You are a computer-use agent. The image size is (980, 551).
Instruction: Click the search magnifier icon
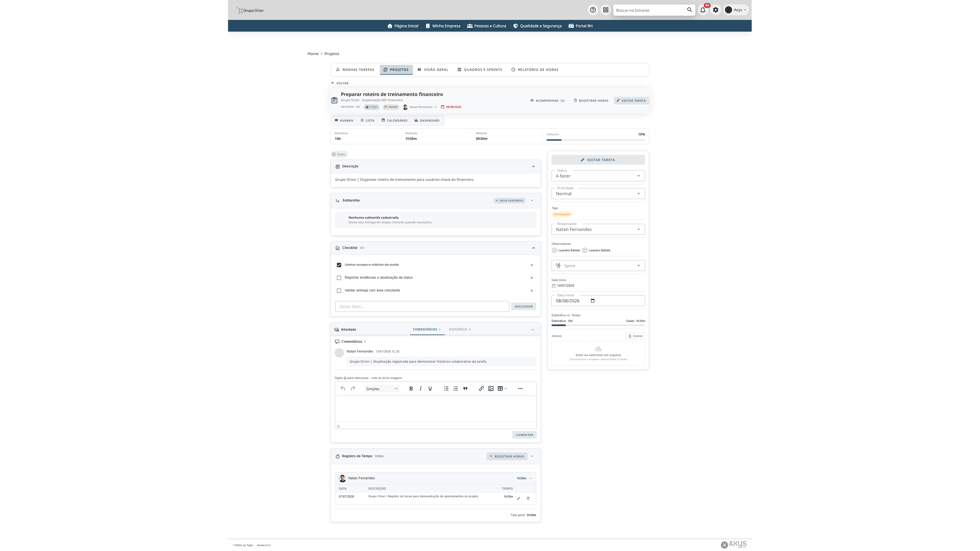[689, 10]
